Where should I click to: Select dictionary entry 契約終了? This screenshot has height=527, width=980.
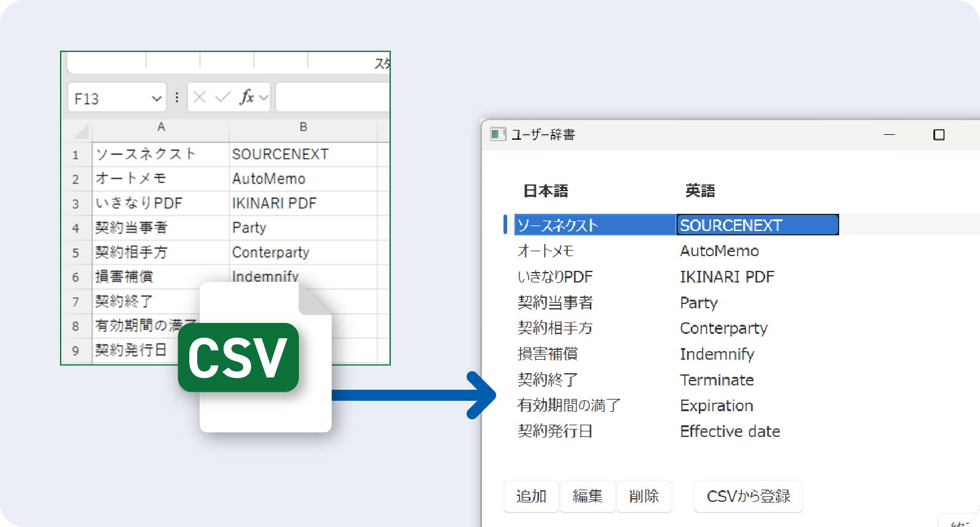coord(548,380)
